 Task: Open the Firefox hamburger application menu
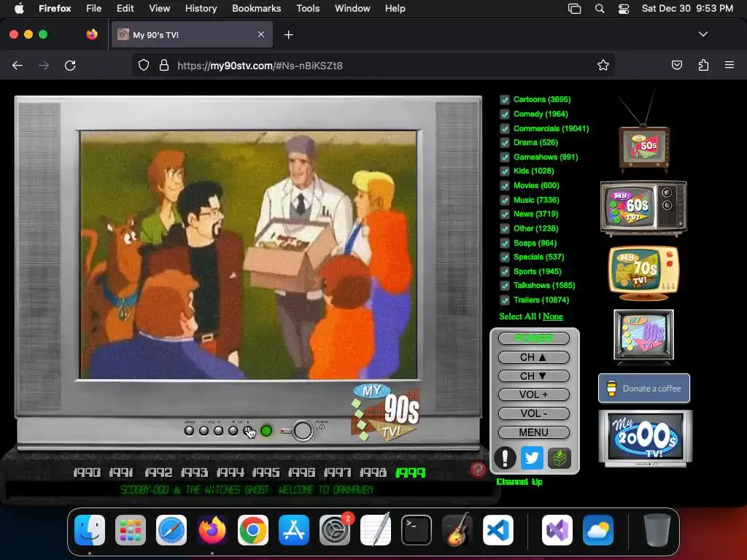click(x=729, y=65)
